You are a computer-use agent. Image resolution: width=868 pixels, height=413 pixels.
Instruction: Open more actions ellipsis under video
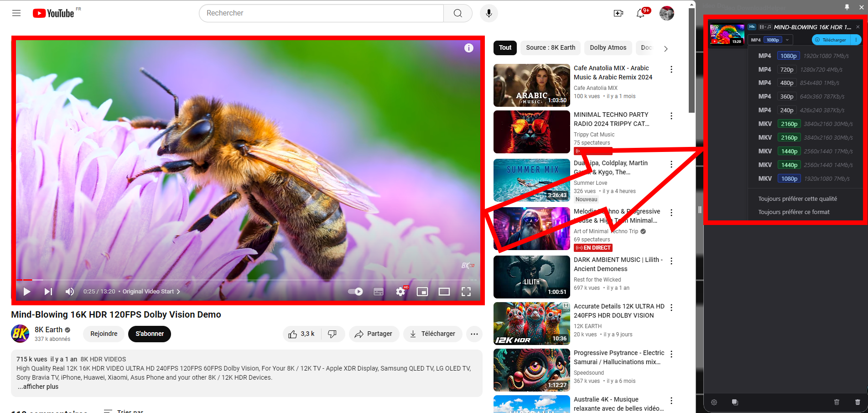(x=474, y=334)
